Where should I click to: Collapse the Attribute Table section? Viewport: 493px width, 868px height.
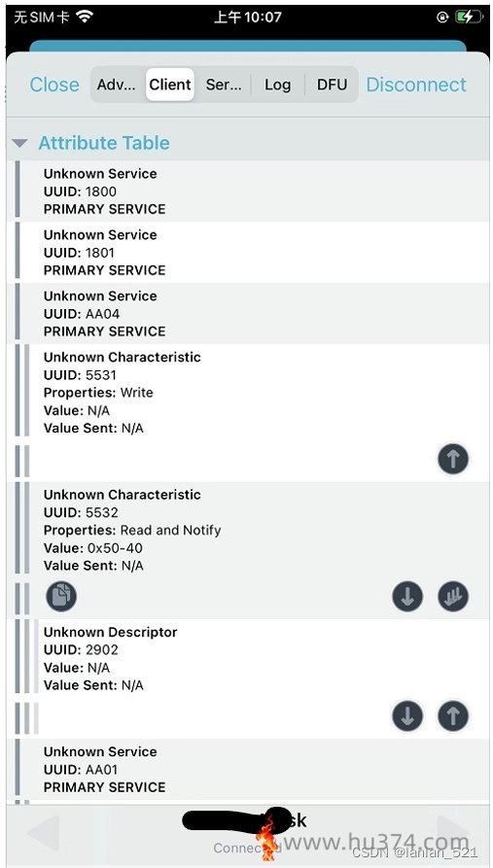tap(20, 144)
